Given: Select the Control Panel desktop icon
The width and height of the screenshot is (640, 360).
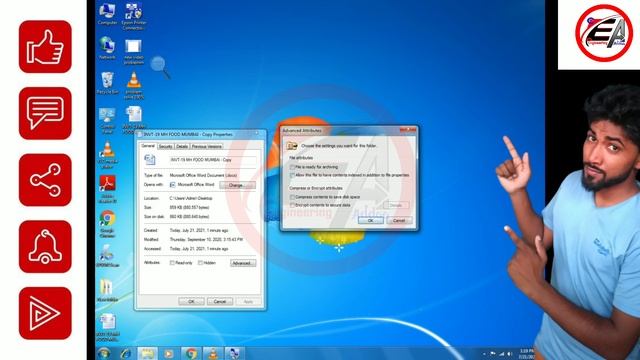Looking at the screenshot, I should click(107, 121).
